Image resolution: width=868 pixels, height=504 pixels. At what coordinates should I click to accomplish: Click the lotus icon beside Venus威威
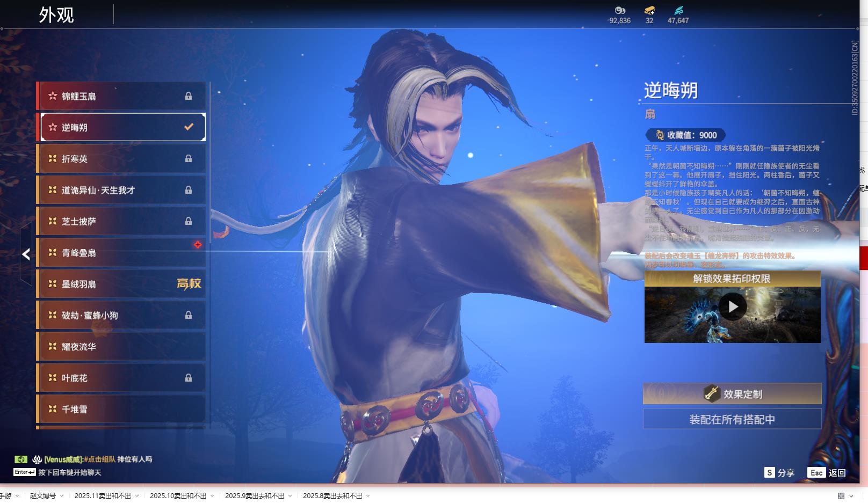tap(37, 459)
